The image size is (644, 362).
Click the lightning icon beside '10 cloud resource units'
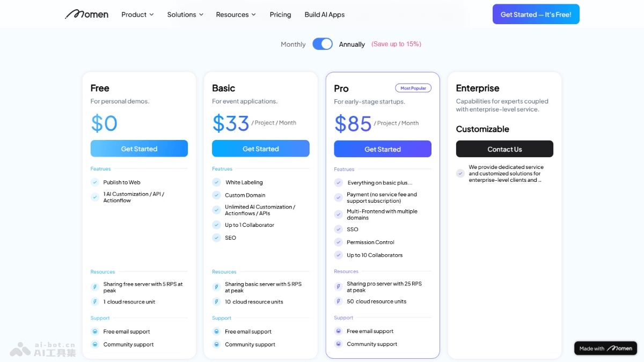point(216,302)
